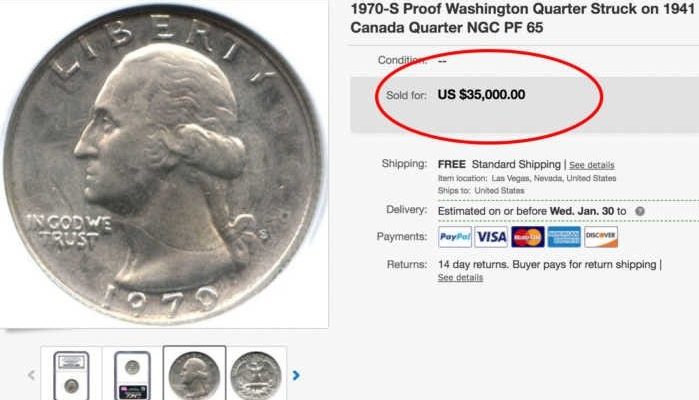Click the Las Vegas item location text
The image size is (699, 400).
(554, 178)
